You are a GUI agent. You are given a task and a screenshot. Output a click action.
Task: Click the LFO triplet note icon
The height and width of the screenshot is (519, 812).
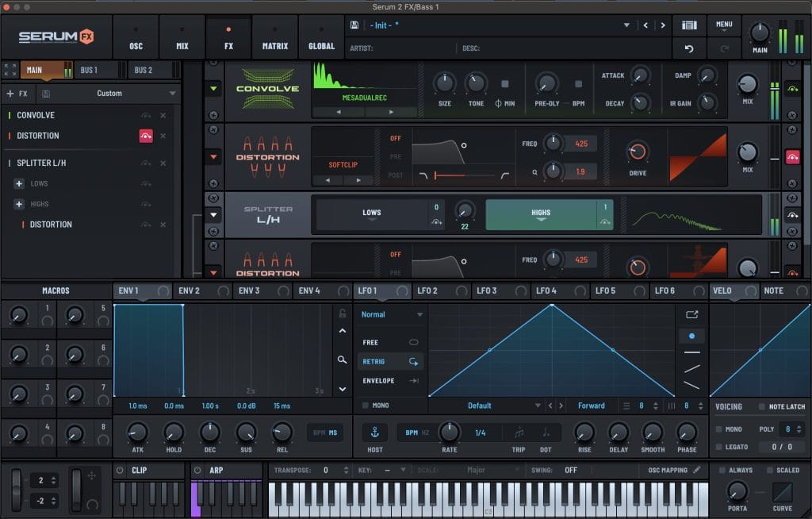pos(519,432)
